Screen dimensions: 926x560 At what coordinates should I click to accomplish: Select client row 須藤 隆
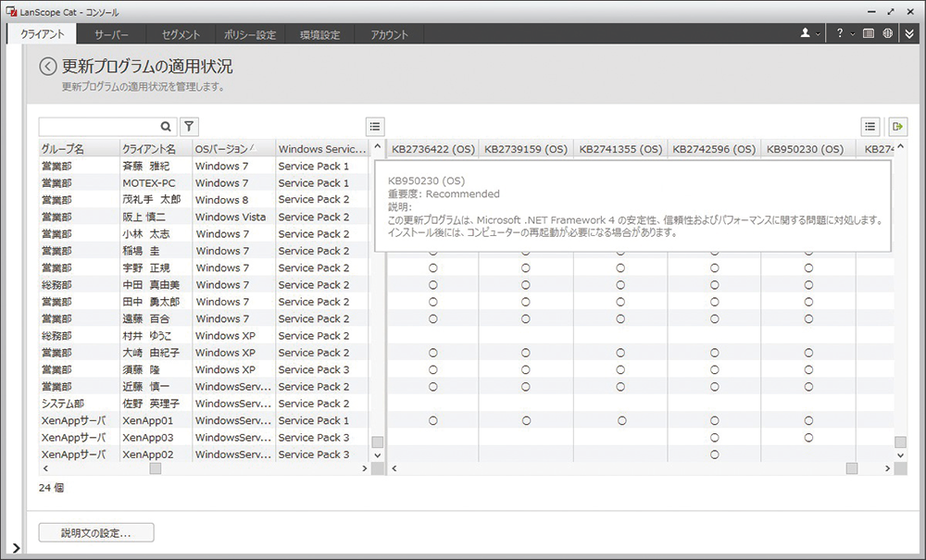click(204, 369)
